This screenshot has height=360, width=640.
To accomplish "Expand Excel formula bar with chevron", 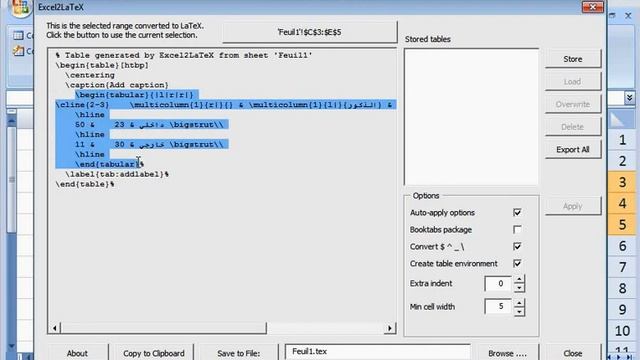I will pos(629,98).
